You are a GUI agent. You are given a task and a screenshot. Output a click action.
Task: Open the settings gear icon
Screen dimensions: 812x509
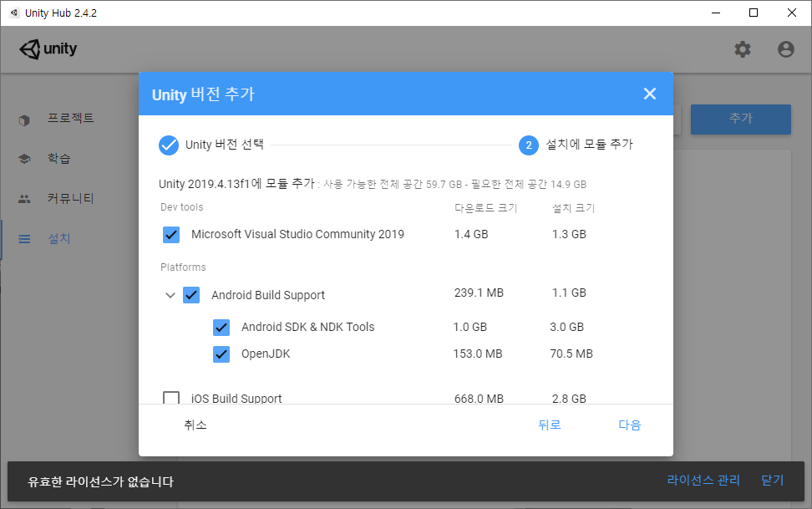742,49
